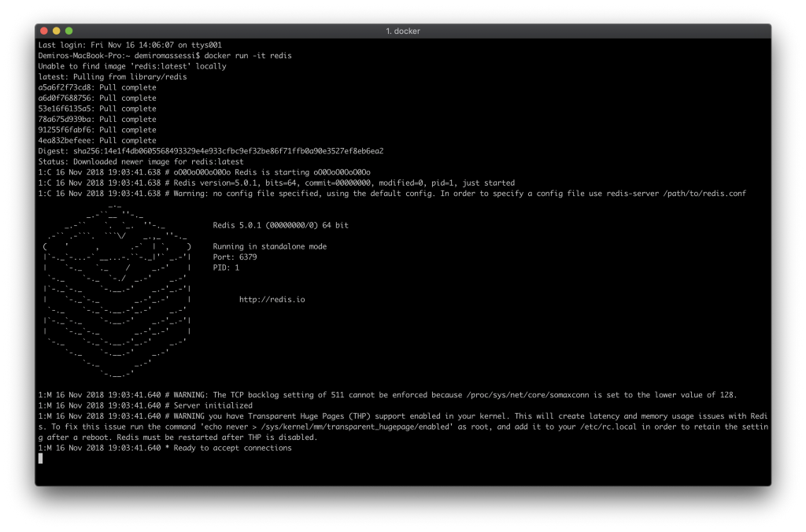Place cursor at the terminal block cursor

[x=40, y=458]
